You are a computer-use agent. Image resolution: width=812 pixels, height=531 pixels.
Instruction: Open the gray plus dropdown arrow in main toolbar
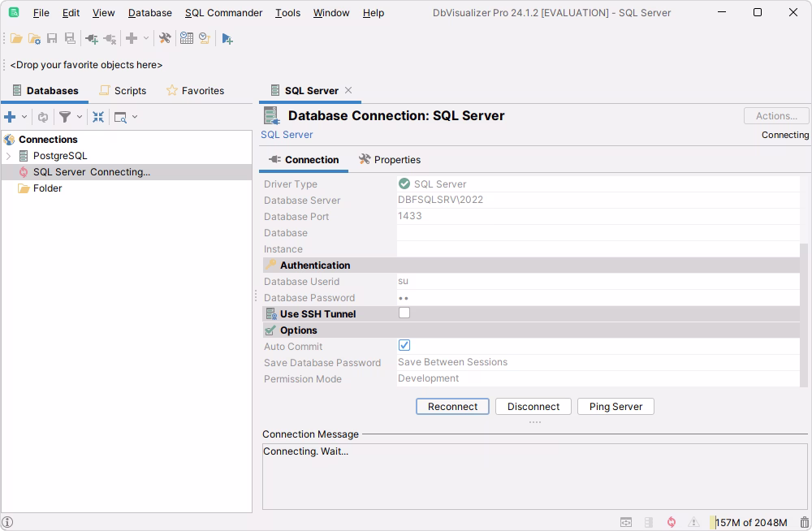pyautogui.click(x=146, y=38)
